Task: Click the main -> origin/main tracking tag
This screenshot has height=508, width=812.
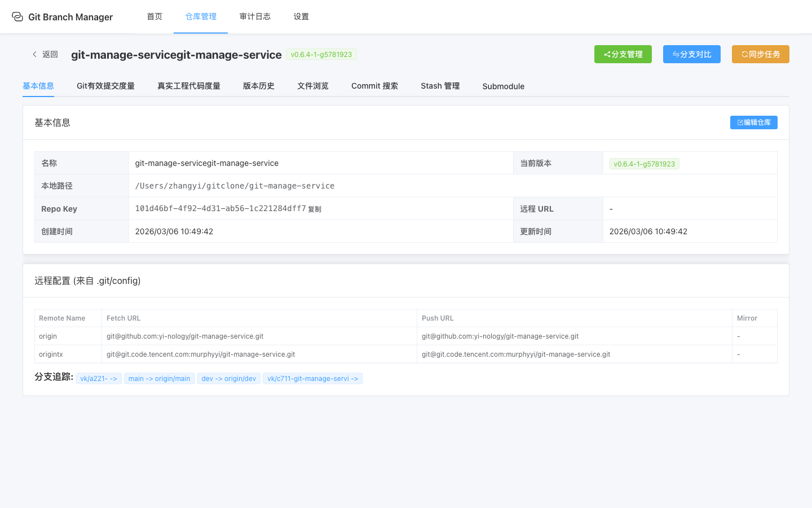Action: 159,379
